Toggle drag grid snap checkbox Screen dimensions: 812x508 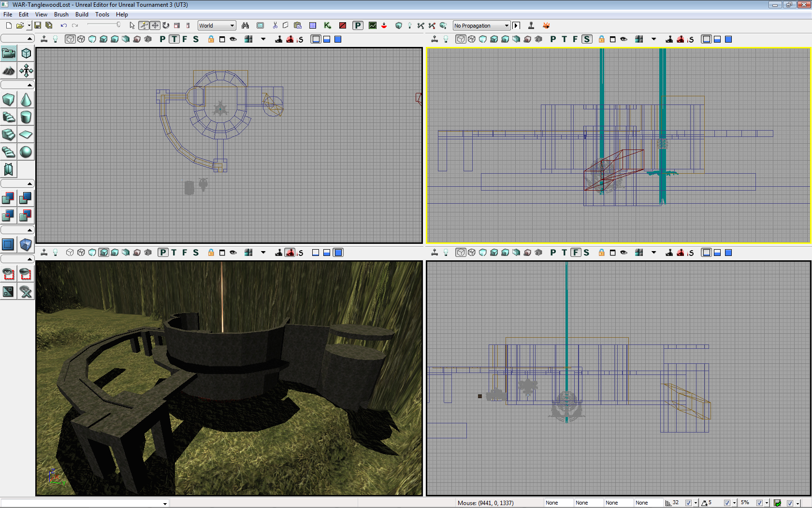coord(689,503)
